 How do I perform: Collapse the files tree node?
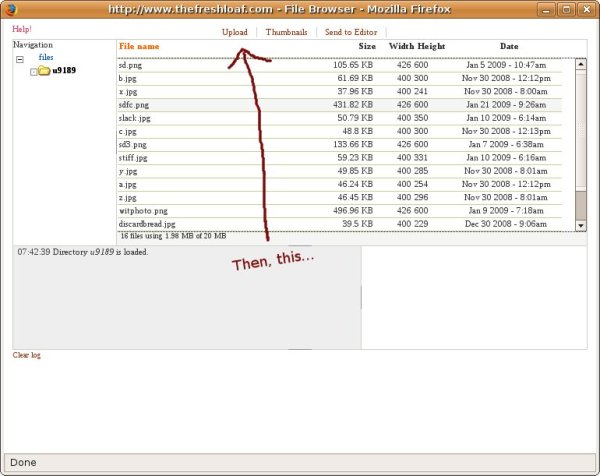tap(20, 59)
